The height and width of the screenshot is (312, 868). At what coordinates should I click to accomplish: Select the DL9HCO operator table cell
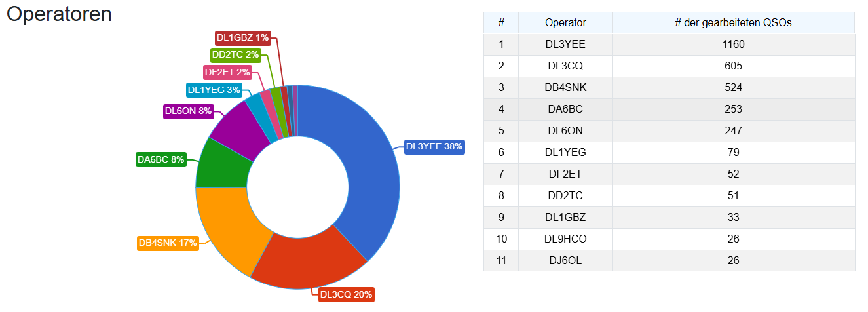click(565, 239)
